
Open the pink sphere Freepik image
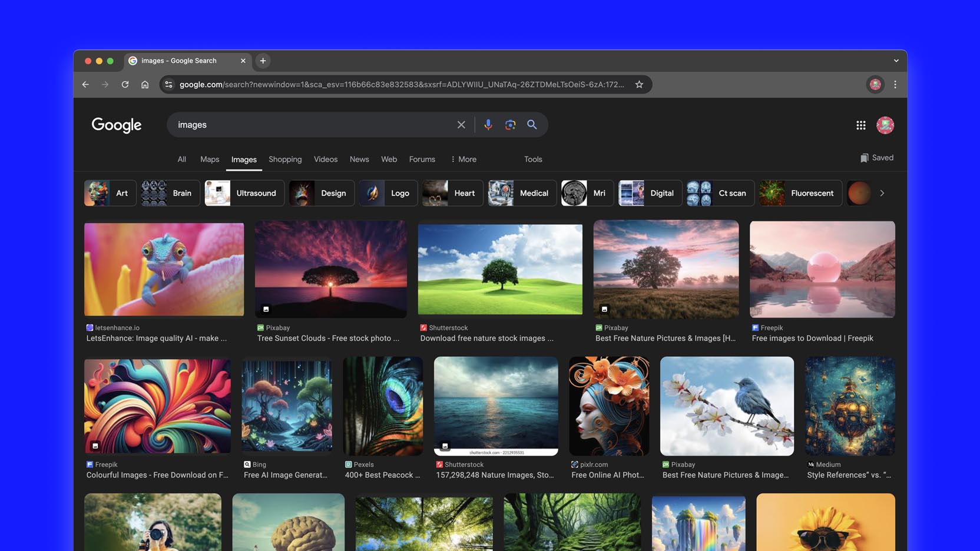point(822,269)
